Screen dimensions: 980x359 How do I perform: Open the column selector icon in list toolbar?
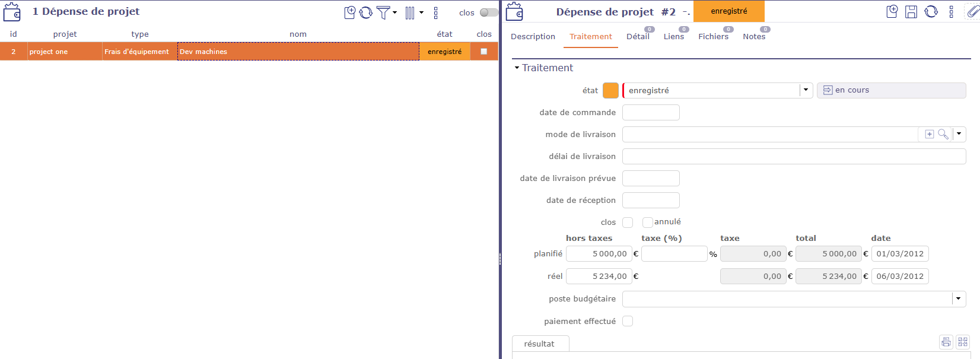[410, 12]
